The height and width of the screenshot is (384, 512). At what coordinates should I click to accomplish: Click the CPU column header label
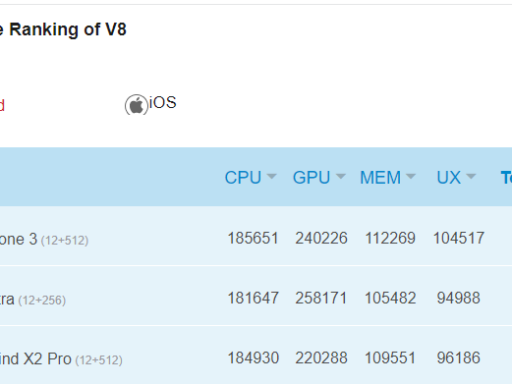[x=243, y=177]
